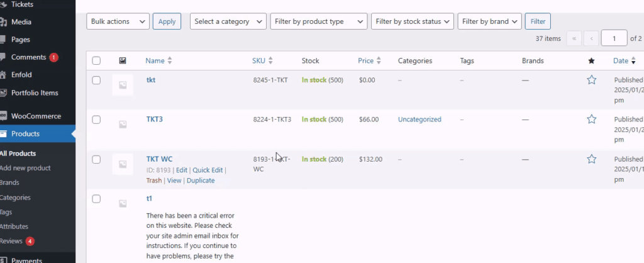Go to Add new product submenu
Screen dimensions: 644x263
coord(26,168)
